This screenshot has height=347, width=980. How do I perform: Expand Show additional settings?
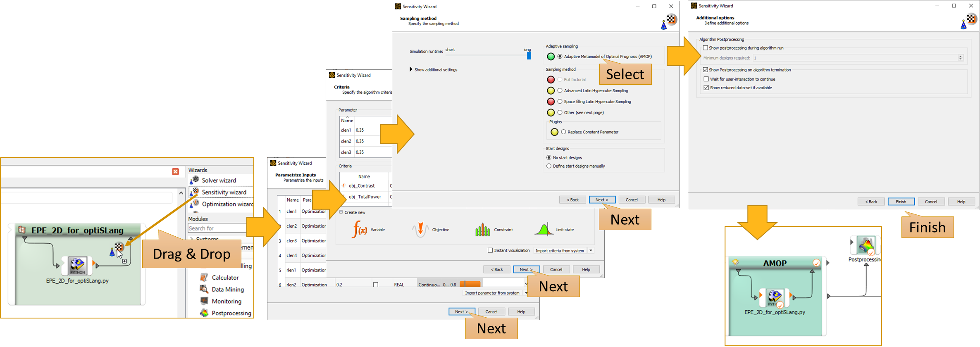click(411, 69)
